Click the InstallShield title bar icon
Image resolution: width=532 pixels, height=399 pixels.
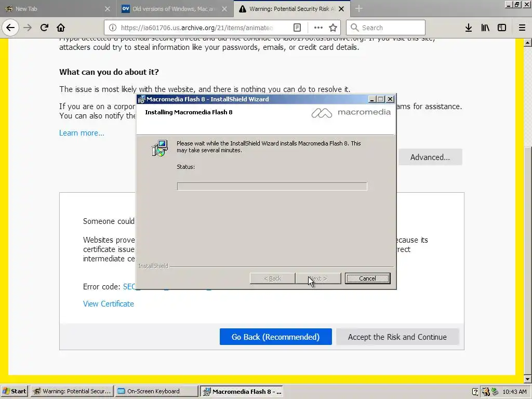pyautogui.click(x=142, y=99)
